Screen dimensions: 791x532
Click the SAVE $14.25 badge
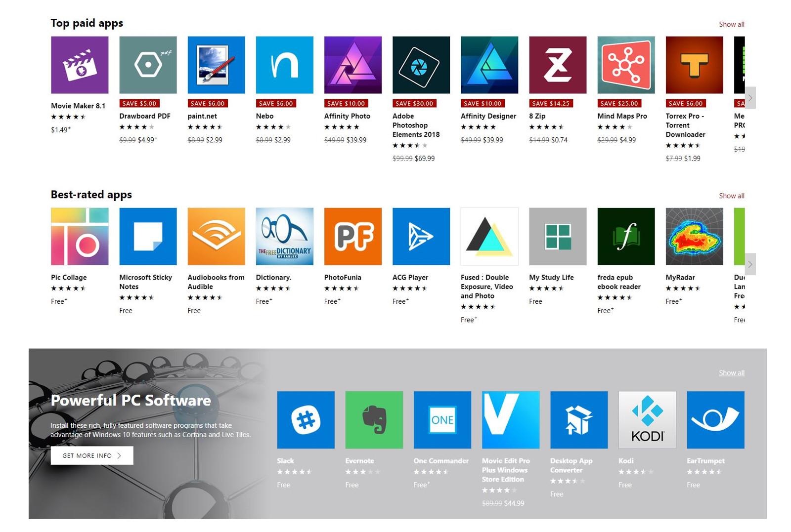551,103
